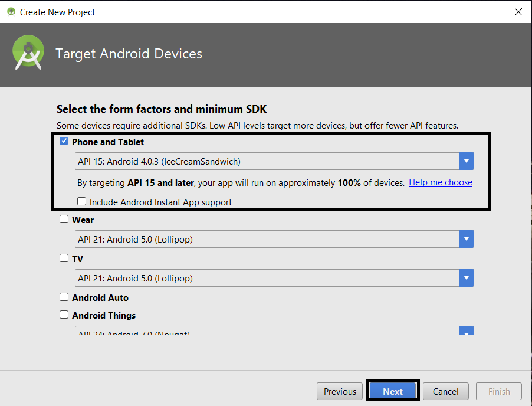Uncheck the Phone and Tablet checkbox
Viewport: 532px width, 406px height.
tap(64, 142)
